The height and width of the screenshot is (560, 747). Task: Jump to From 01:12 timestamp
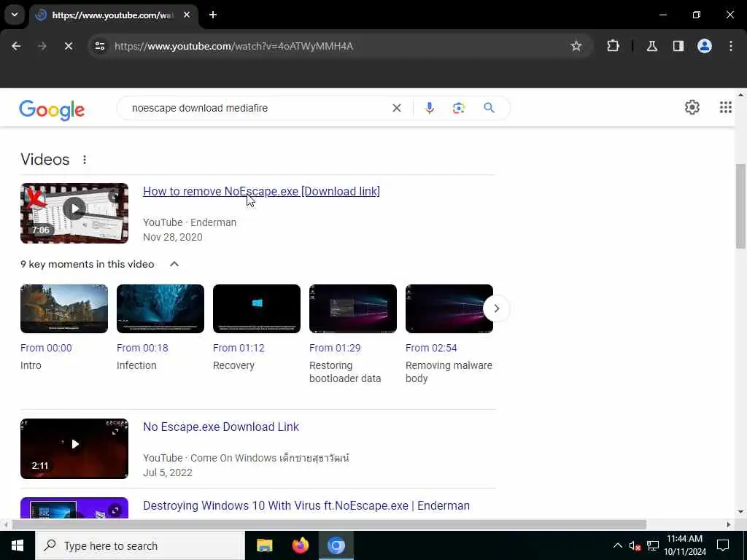(239, 348)
